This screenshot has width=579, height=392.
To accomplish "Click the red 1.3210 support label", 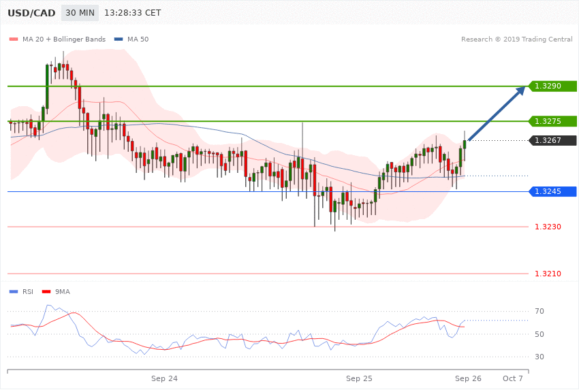I will [x=548, y=274].
